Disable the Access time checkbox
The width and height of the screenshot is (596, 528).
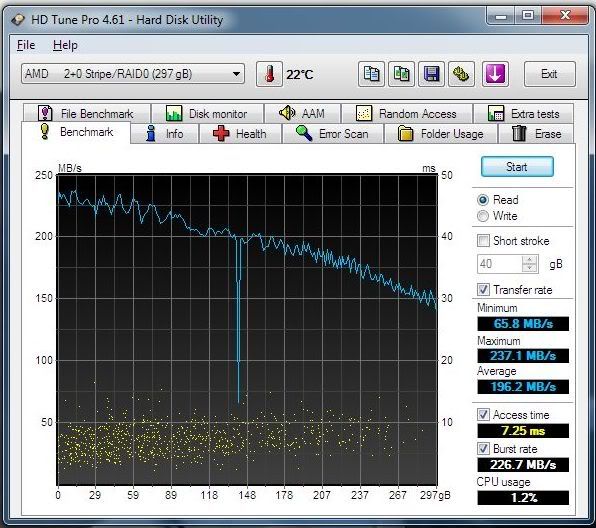483,414
